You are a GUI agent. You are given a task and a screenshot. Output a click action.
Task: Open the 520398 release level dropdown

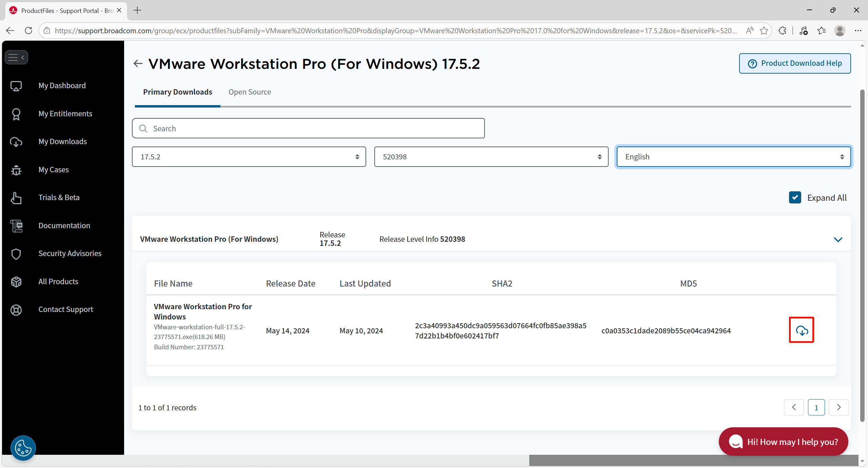point(491,157)
